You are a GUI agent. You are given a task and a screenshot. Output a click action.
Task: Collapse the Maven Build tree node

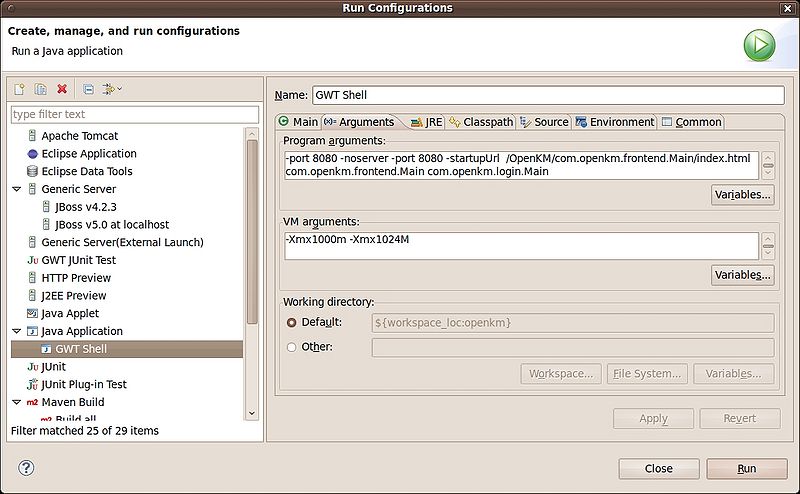pos(17,402)
